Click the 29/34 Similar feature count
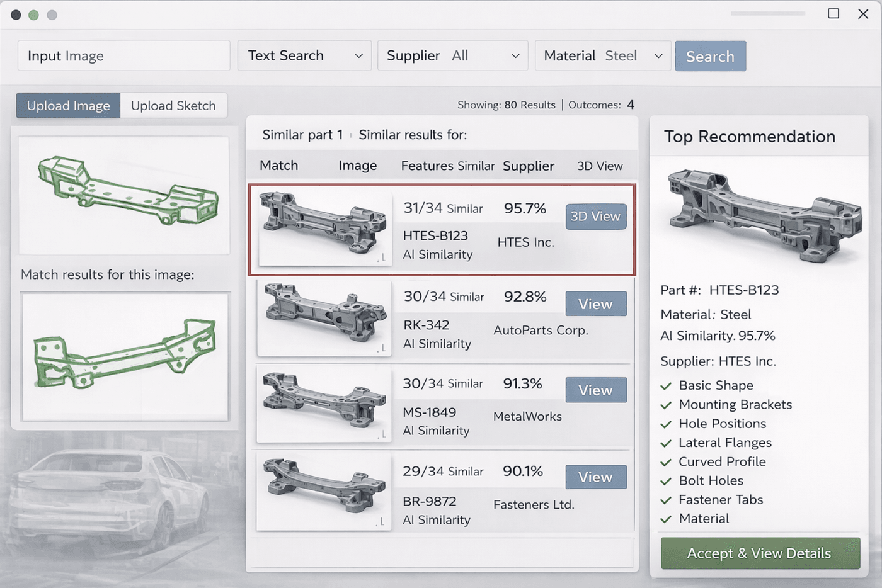This screenshot has height=588, width=882. tap(444, 471)
